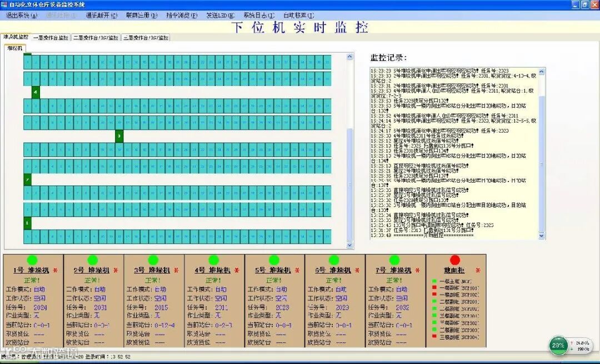Click the red asterisk beside 2号堆垛机

click(x=116, y=270)
